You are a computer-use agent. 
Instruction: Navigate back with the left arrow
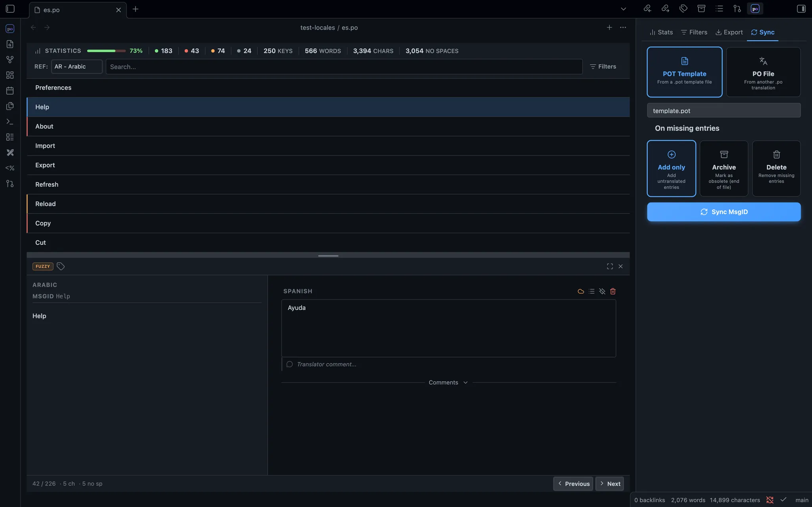click(x=33, y=27)
